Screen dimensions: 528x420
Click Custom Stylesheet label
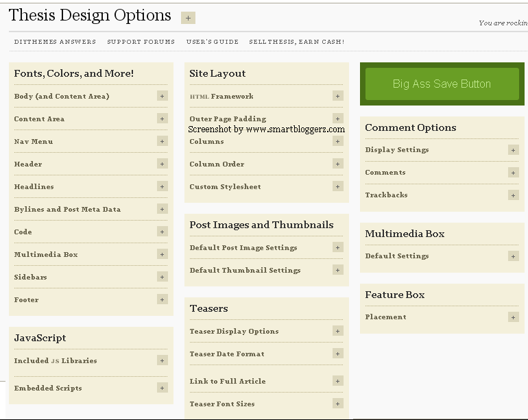225,187
